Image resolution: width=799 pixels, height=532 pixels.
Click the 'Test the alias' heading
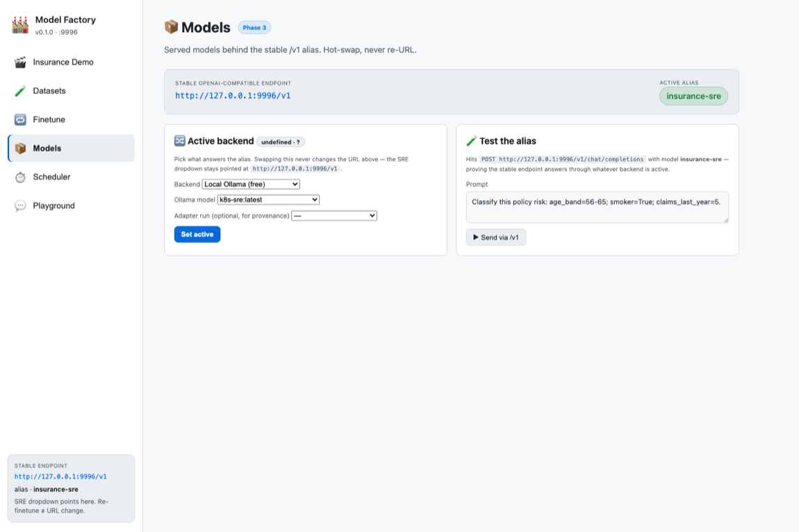507,141
